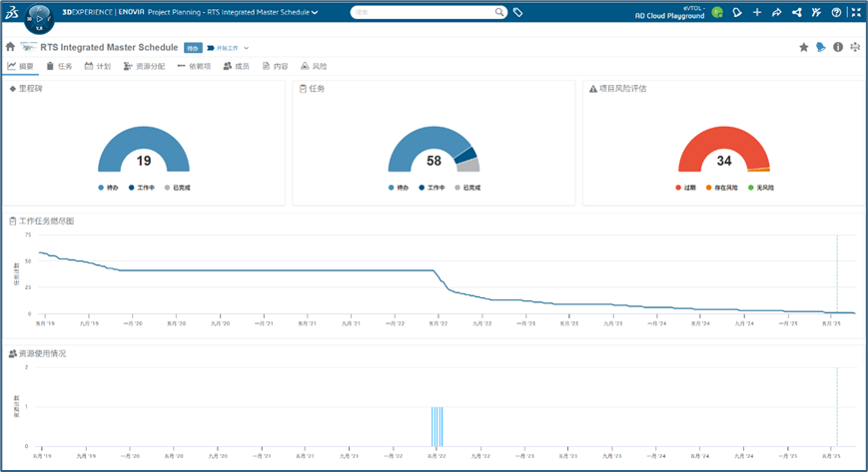Open the collaboration network icon
Screen dimensions: 868x472
pyautogui.click(x=797, y=12)
